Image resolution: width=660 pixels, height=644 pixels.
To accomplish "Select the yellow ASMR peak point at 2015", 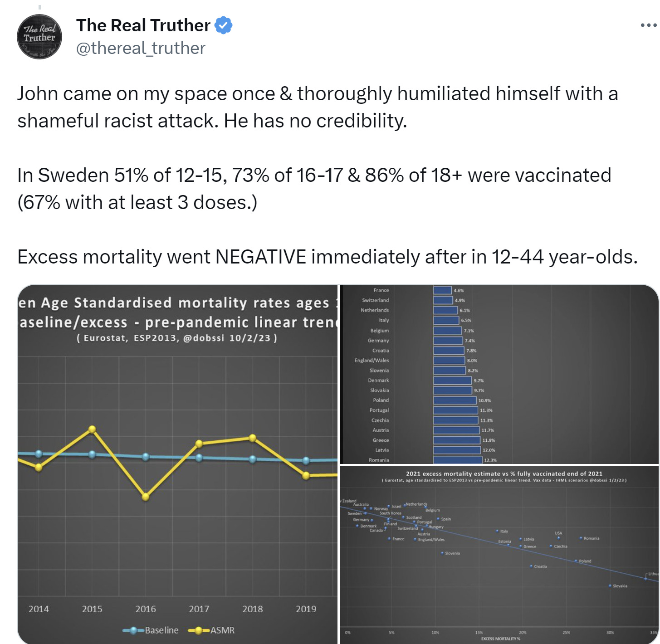I will click(x=92, y=429).
